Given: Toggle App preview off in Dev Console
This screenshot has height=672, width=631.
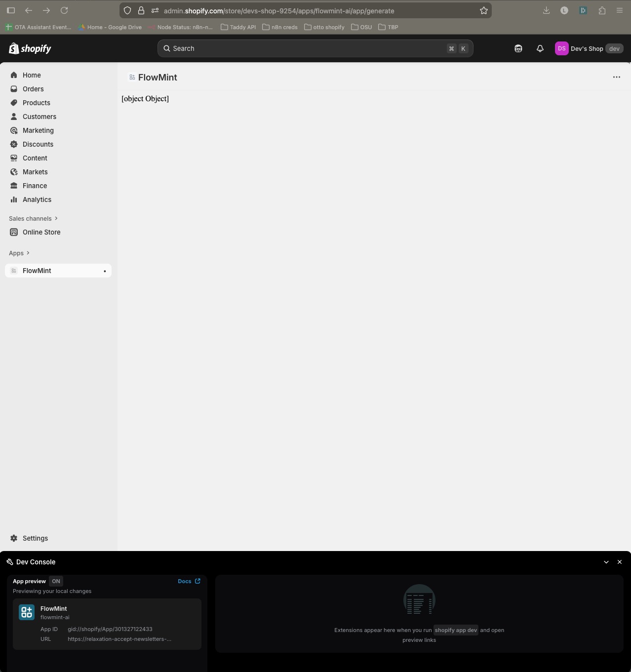Looking at the screenshot, I should point(55,581).
